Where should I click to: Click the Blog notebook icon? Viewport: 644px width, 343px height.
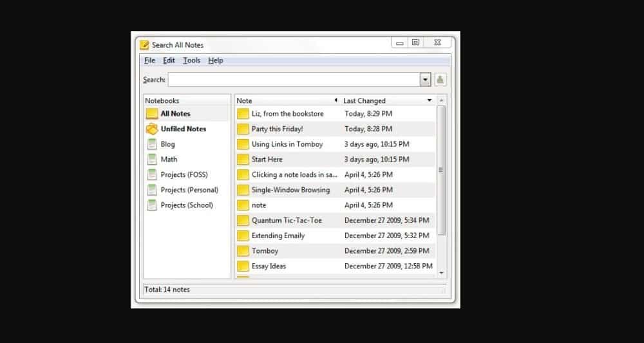click(x=152, y=144)
